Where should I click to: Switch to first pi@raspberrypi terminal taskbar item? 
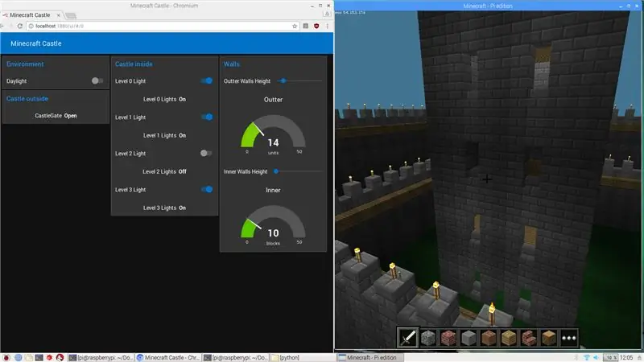pyautogui.click(x=101, y=357)
